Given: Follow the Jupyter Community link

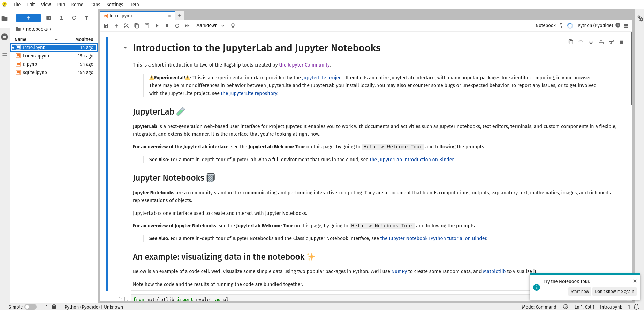Looking at the screenshot, I should pyautogui.click(x=304, y=65).
